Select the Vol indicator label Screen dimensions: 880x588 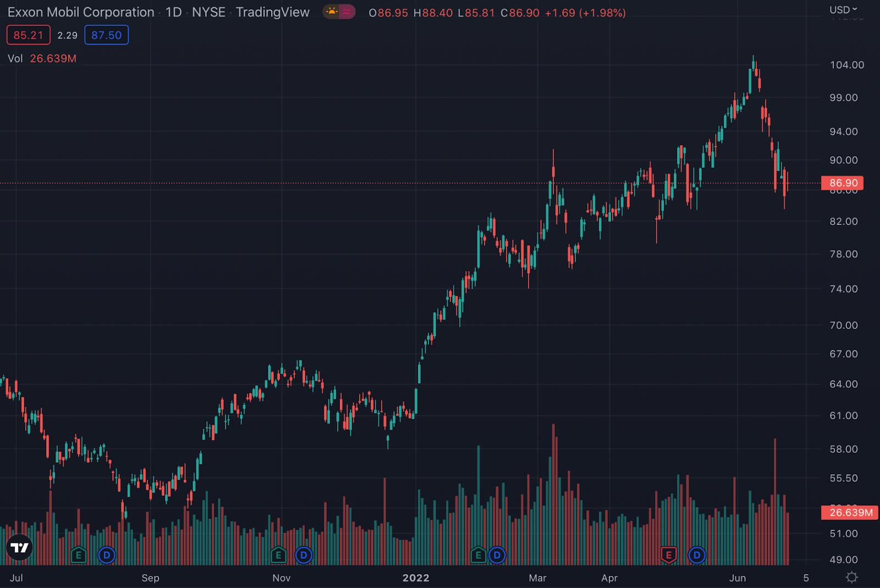tap(15, 58)
